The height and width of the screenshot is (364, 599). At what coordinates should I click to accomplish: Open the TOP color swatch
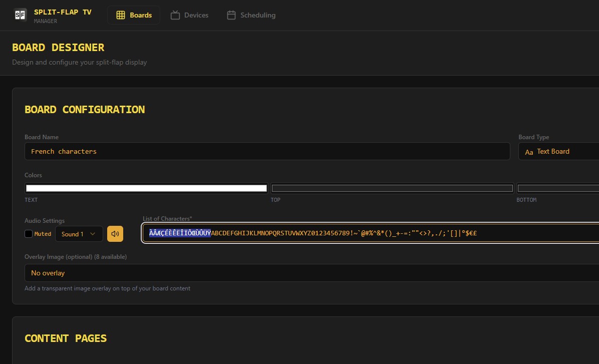pyautogui.click(x=392, y=188)
